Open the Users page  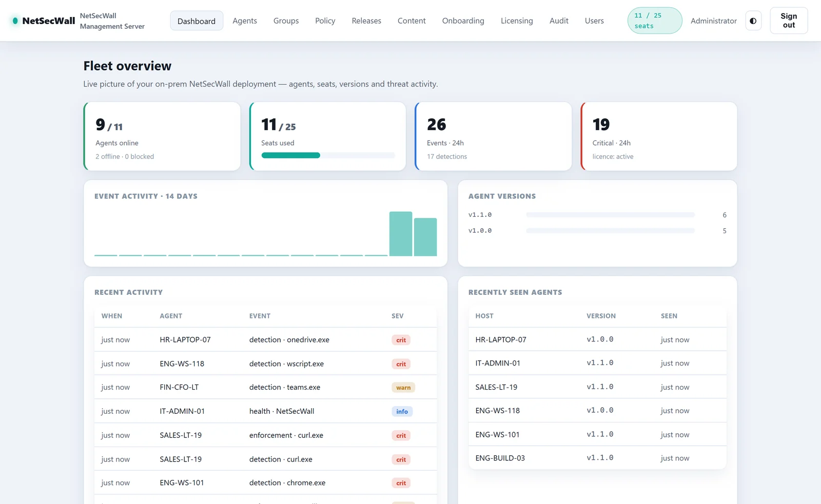click(594, 21)
